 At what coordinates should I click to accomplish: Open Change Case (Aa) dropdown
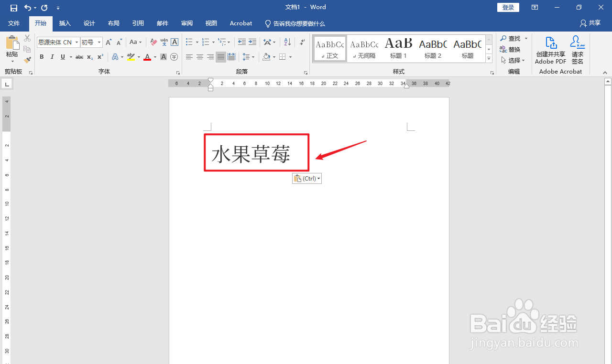(136, 42)
